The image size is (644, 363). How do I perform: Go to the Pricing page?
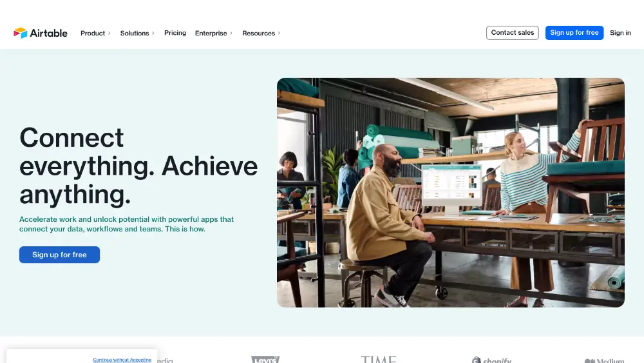(175, 33)
